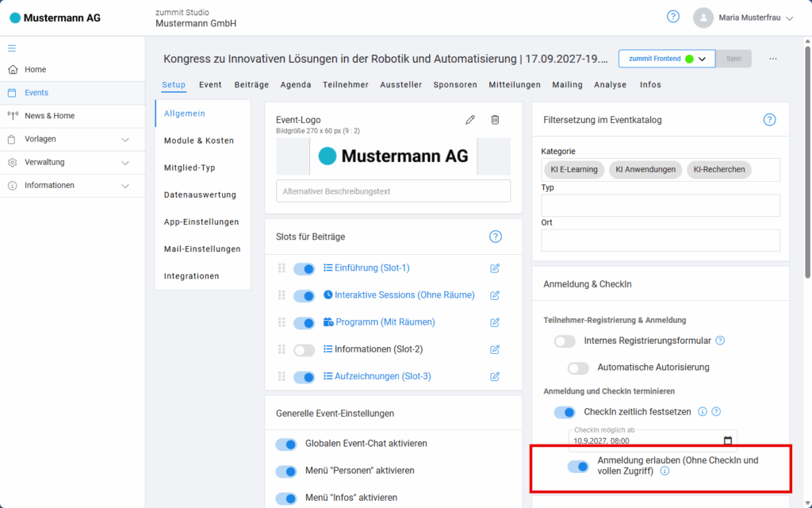Collapse sidebar with hamburger menu icon
This screenshot has width=812, height=508.
[12, 48]
